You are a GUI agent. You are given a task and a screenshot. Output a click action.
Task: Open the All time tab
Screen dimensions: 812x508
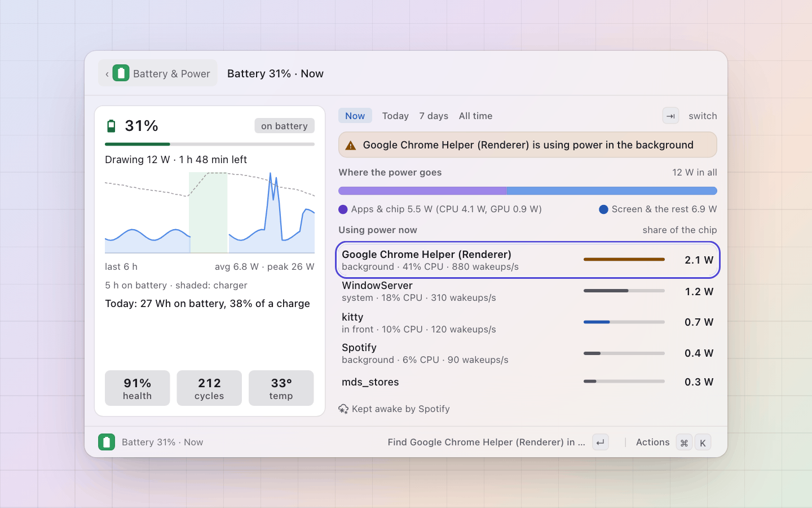tap(475, 116)
